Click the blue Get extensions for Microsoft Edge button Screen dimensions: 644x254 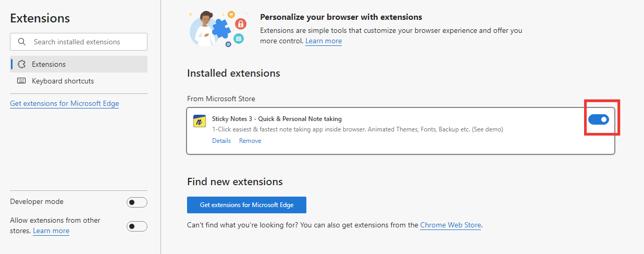[x=246, y=205]
